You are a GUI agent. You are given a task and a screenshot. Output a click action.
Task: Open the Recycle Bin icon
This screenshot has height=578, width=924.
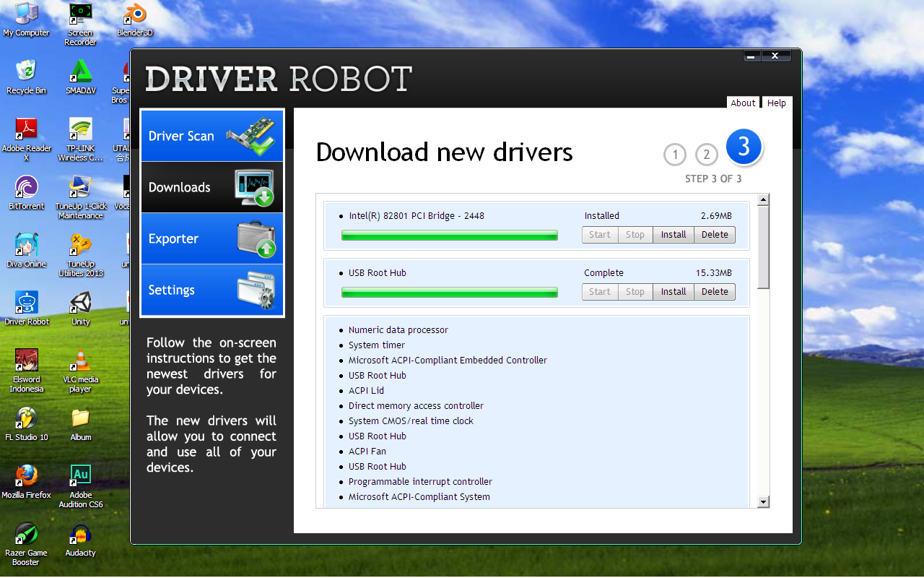tap(26, 77)
